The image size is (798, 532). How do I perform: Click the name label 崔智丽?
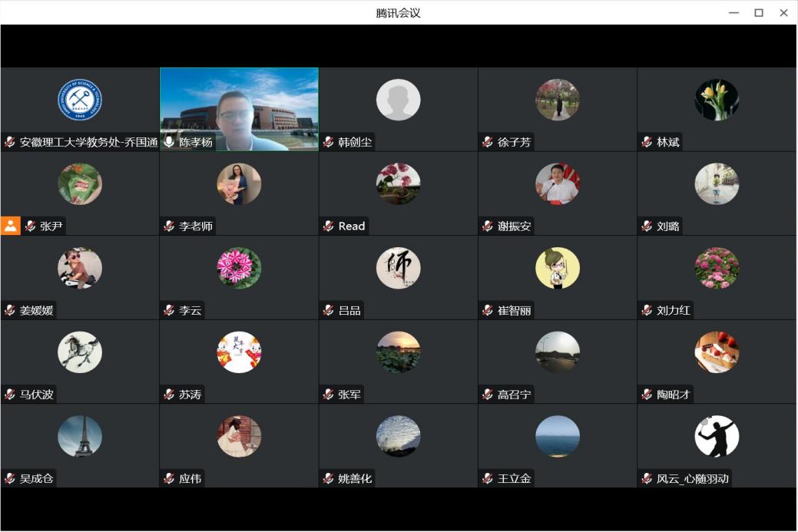[514, 310]
